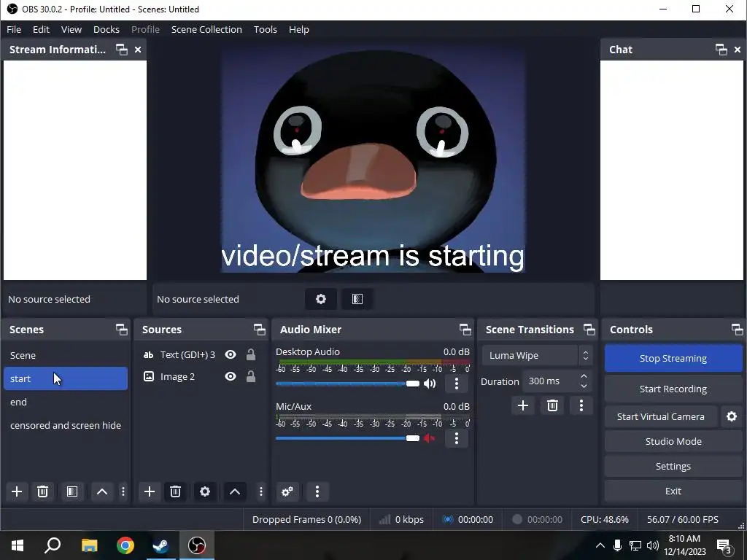This screenshot has width=747, height=560.
Task: Float the Stream Information dock
Action: pos(122,50)
